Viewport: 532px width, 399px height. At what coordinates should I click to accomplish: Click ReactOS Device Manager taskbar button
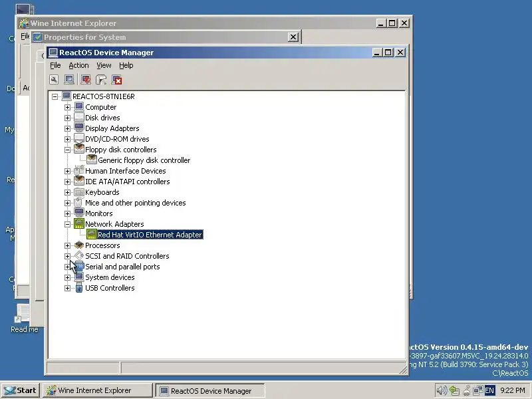209,390
